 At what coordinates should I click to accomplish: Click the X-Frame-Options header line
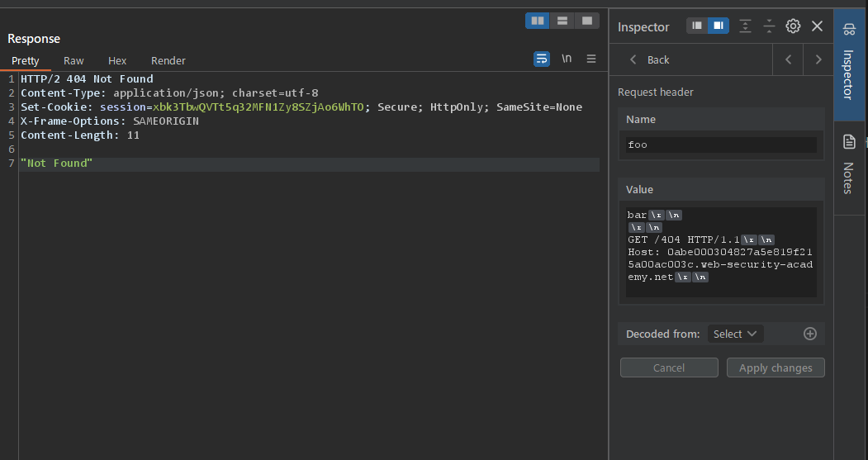pos(110,121)
